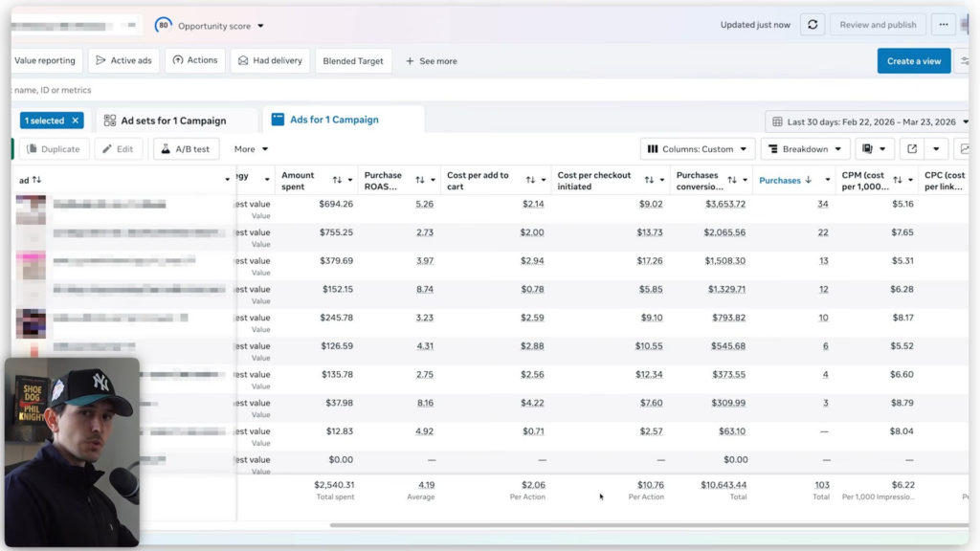The width and height of the screenshot is (980, 551).
Task: Refresh the ads data with the reload icon
Action: 813,25
